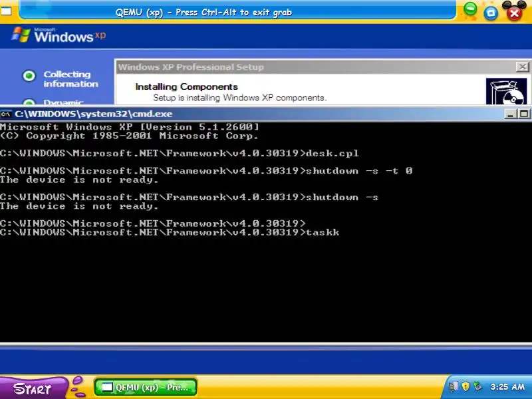Click the 'shutdown -s' command without timer
Screen dimensions: 532x399
[189, 198]
